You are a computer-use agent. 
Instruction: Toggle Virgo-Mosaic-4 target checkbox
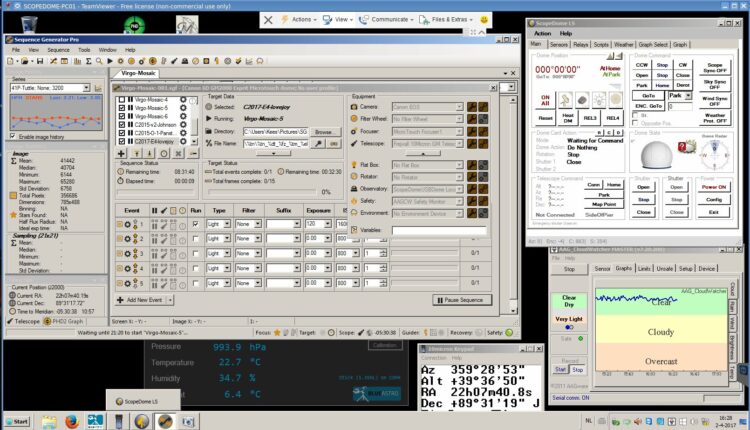click(x=122, y=100)
